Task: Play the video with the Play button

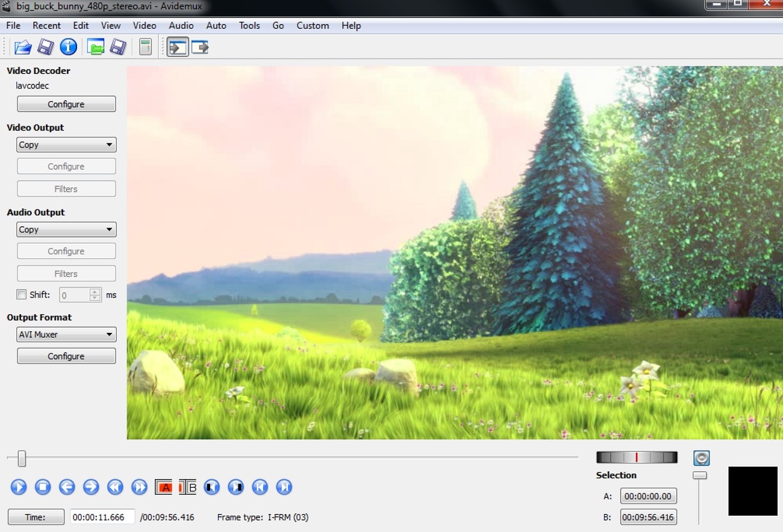Action: coord(19,487)
